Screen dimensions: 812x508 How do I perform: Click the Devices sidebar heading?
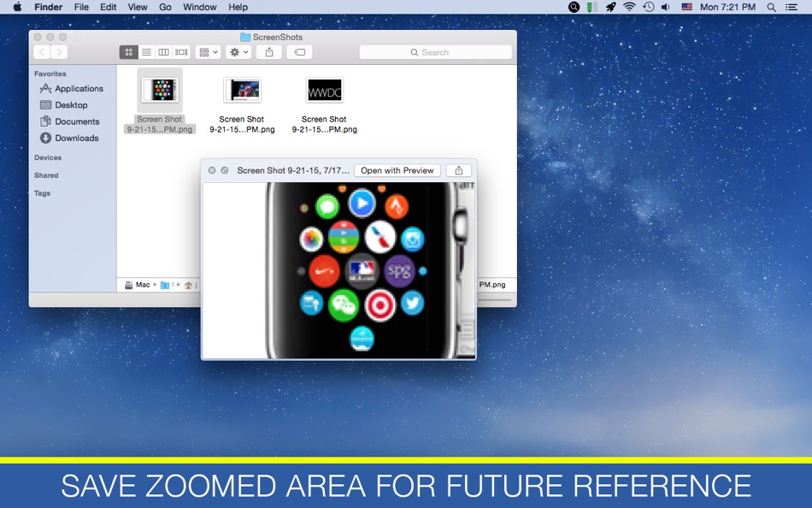pos(48,157)
